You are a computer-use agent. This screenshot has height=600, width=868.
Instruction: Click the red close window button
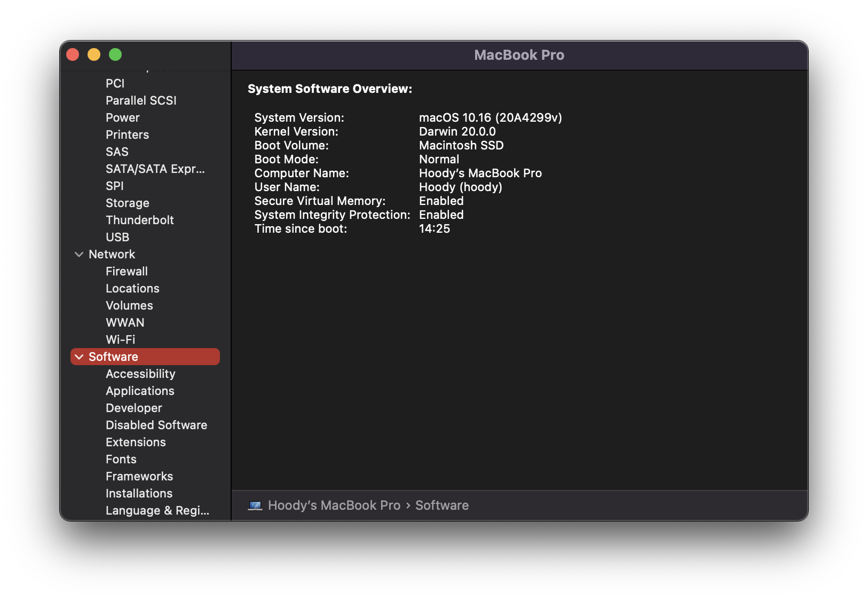(73, 54)
